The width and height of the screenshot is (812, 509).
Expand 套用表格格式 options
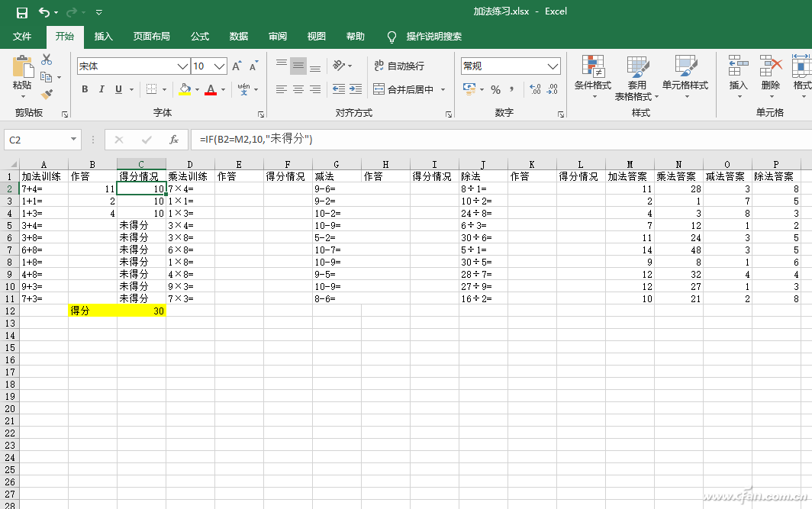[x=637, y=78]
